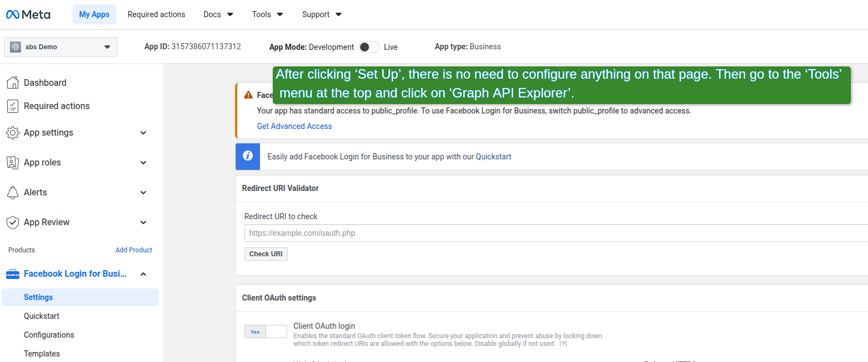This screenshot has height=362, width=868.
Task: Collapse the Facebook Login for Business section
Action: tap(143, 274)
